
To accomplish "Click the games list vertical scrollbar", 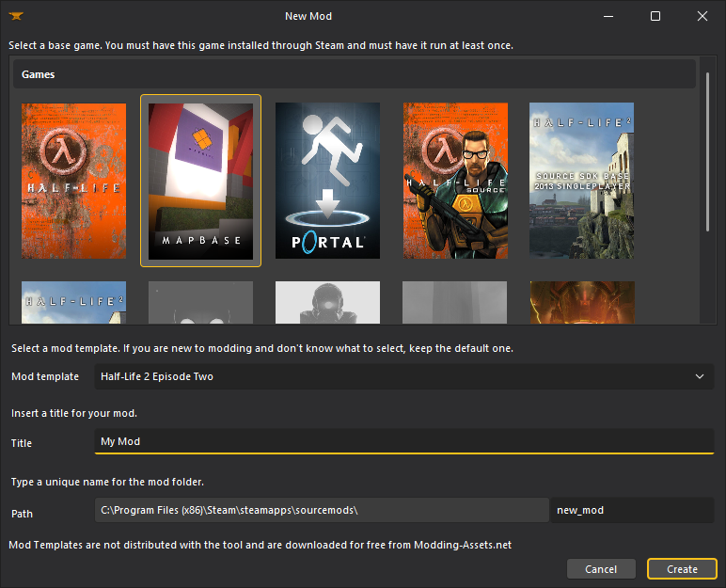I will click(x=707, y=151).
